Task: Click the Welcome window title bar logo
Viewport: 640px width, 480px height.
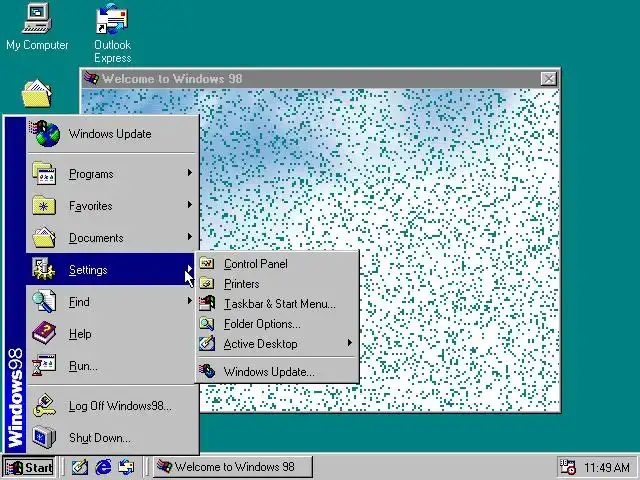Action: [x=91, y=78]
